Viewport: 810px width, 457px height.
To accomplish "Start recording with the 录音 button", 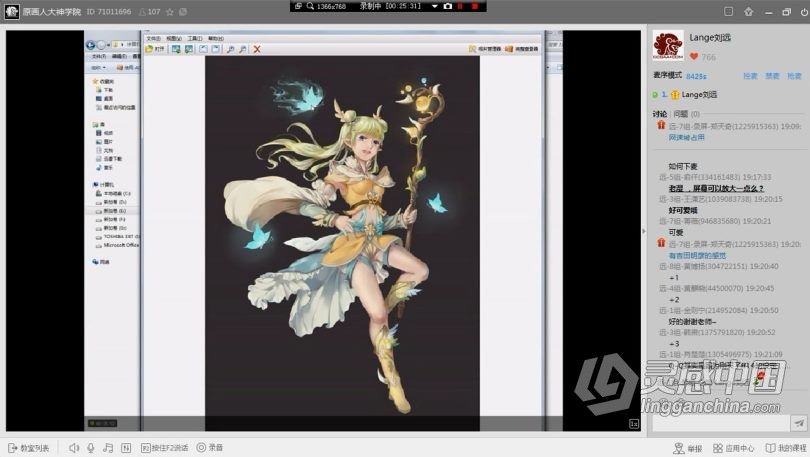I will pyautogui.click(x=210, y=448).
